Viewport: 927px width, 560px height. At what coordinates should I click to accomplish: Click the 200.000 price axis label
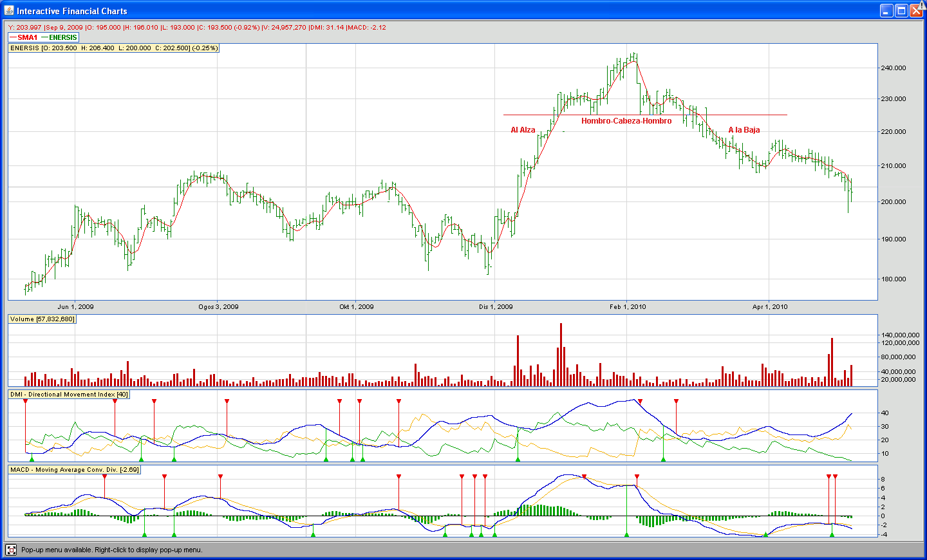point(894,202)
